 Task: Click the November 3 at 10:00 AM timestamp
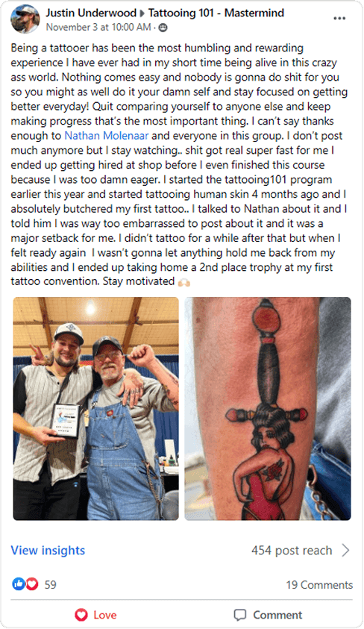point(98,28)
